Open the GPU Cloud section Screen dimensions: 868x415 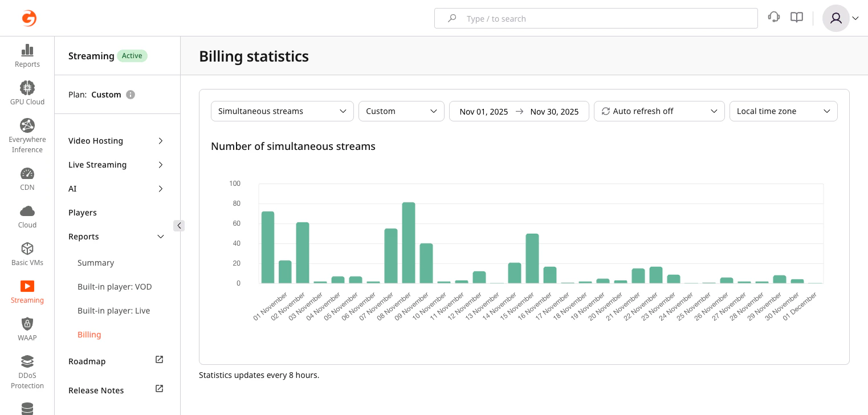27,92
